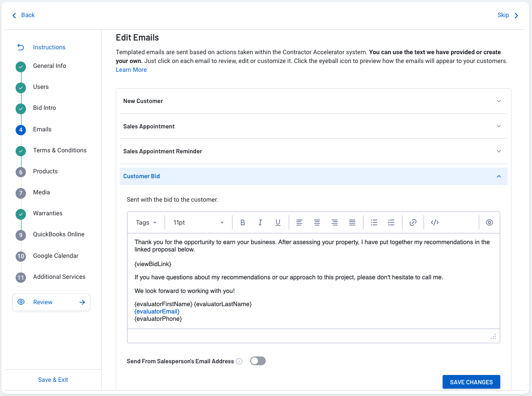This screenshot has height=396, width=532.
Task: Preview email with the eyeball icon
Action: click(489, 222)
